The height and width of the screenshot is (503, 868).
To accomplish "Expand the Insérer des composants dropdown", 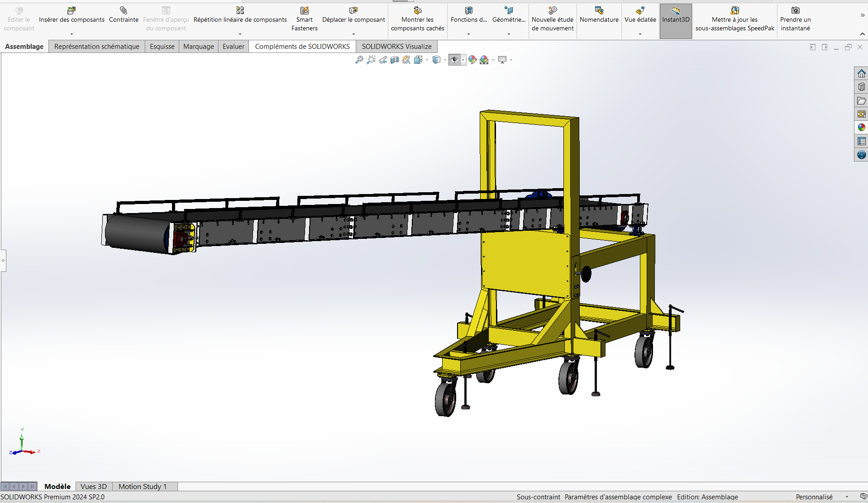I will (x=71, y=33).
